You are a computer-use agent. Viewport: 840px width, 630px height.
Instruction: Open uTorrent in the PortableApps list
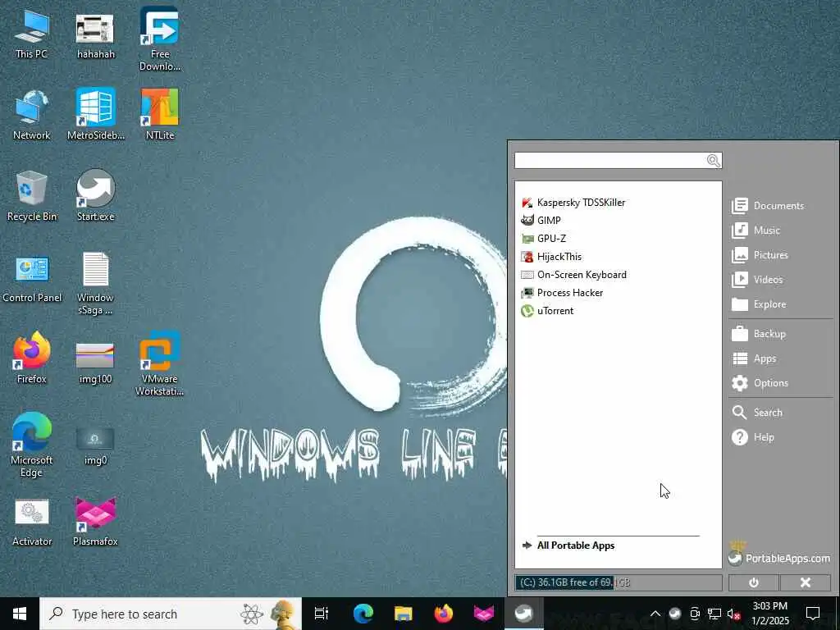[x=547, y=311]
